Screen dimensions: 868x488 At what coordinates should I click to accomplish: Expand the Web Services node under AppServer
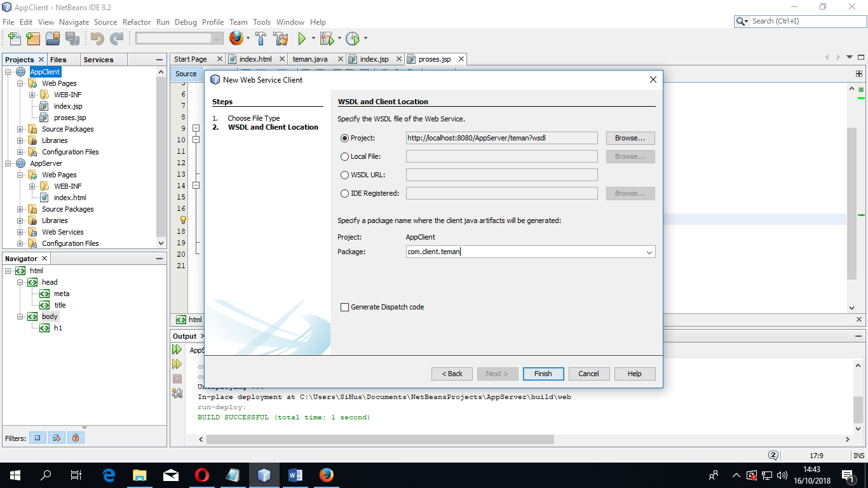(x=19, y=232)
